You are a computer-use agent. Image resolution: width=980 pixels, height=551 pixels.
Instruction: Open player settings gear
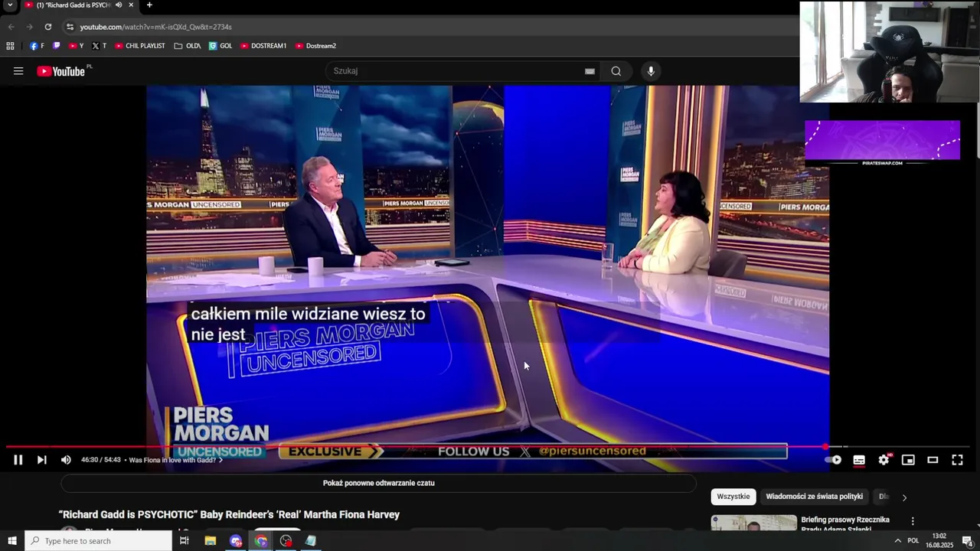click(x=884, y=460)
